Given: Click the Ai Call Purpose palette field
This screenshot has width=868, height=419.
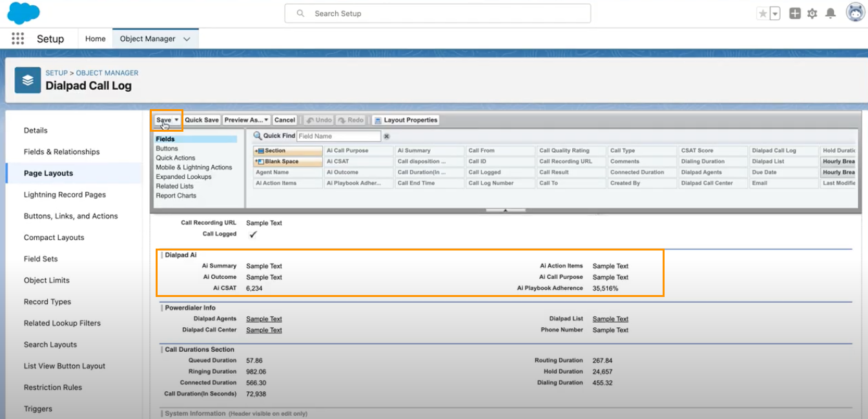Looking at the screenshot, I should [x=358, y=150].
